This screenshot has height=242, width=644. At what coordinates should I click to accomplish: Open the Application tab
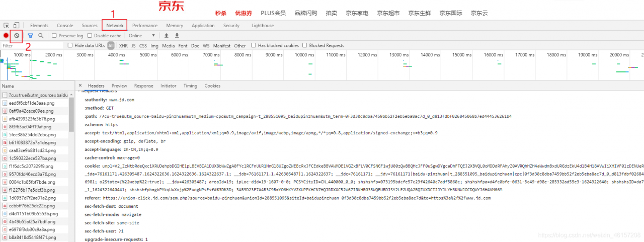click(203, 25)
